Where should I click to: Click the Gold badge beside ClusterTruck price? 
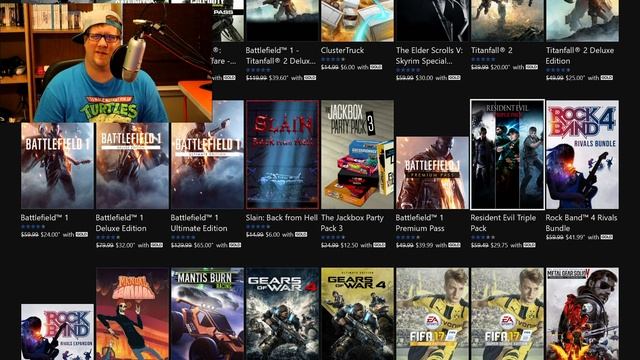click(x=376, y=67)
